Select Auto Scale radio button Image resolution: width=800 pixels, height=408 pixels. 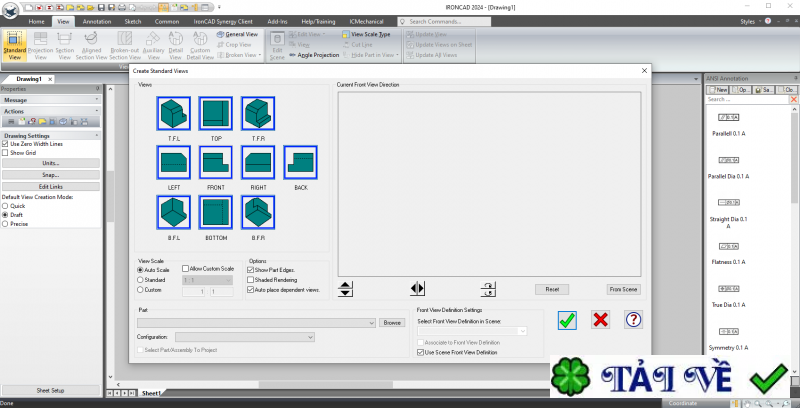coord(140,270)
